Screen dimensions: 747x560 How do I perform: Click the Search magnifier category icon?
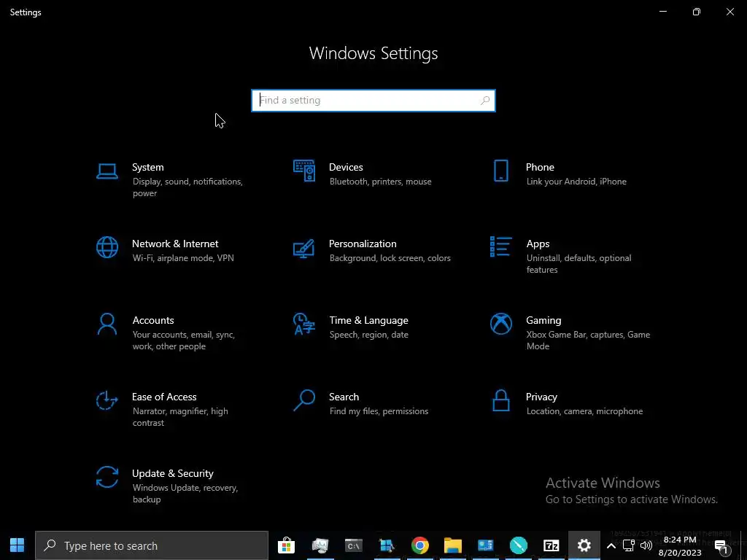coord(303,400)
